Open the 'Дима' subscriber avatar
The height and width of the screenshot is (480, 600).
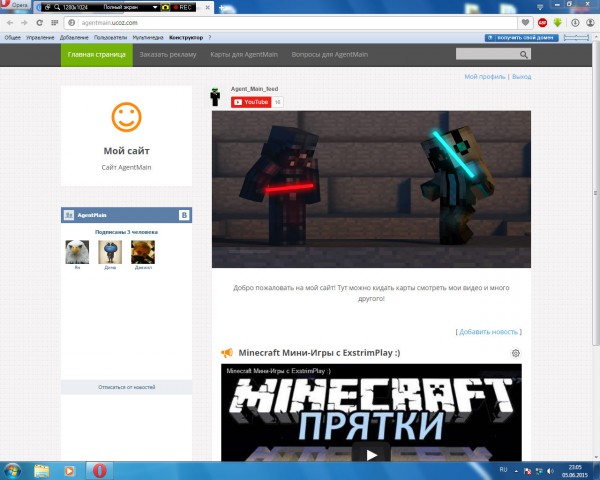tap(110, 252)
